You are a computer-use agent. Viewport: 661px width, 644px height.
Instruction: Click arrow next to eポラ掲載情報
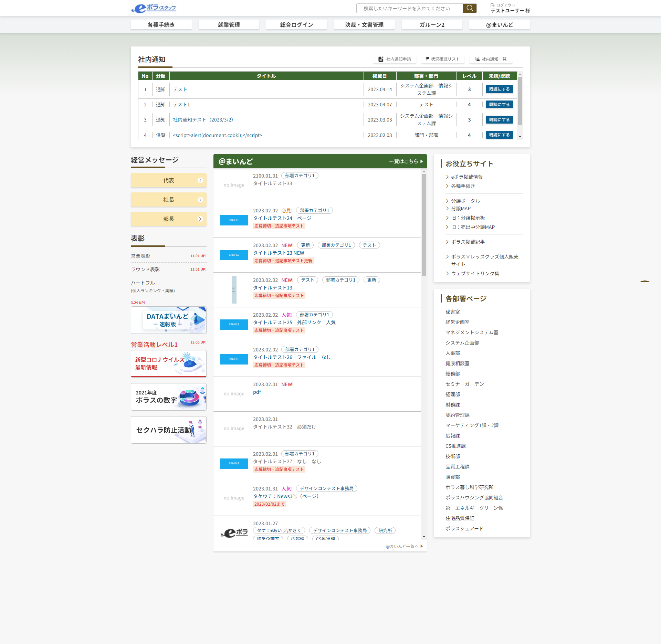tap(447, 177)
